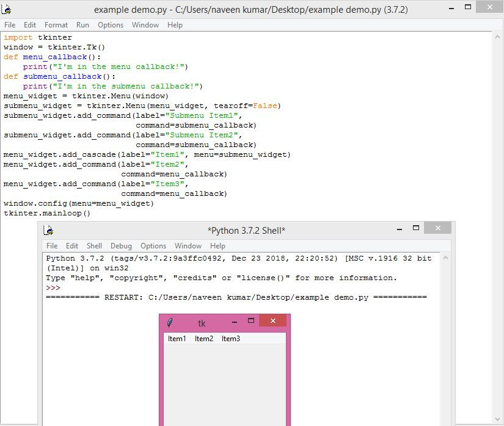Open Item1 cascade menu in tk window
This screenshot has width=504, height=426.
[177, 339]
